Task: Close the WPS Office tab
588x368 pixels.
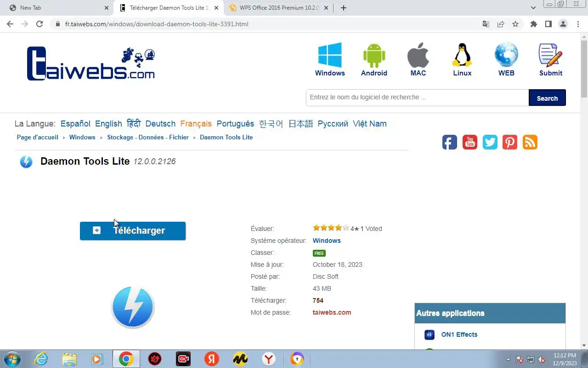Action: coord(326,8)
